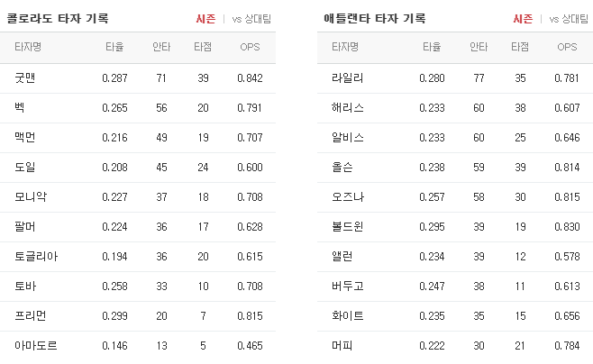This screenshot has height=364, width=593.
Task: Click player name 프리먼
Action: pyautogui.click(x=31, y=316)
